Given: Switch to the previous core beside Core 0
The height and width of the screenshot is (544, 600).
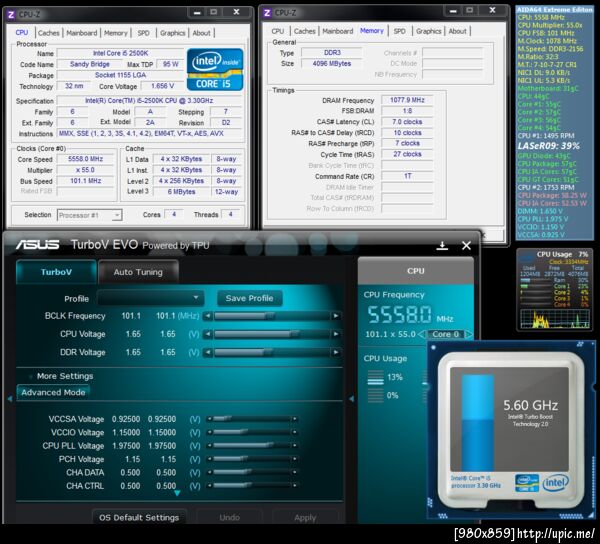Looking at the screenshot, I should pos(422,334).
